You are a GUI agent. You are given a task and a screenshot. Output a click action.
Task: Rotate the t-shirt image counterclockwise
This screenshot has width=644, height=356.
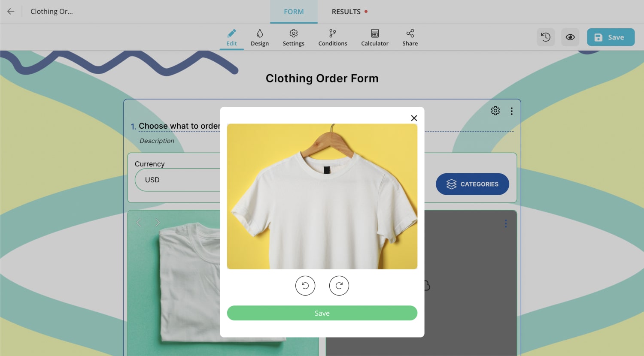[x=305, y=286]
